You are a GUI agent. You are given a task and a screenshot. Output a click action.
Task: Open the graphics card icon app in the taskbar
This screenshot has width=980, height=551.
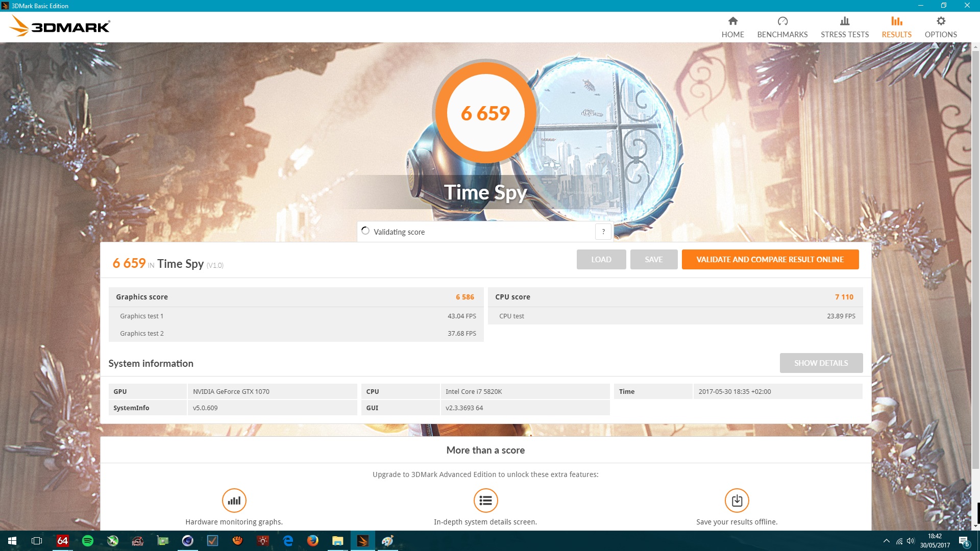click(x=162, y=541)
